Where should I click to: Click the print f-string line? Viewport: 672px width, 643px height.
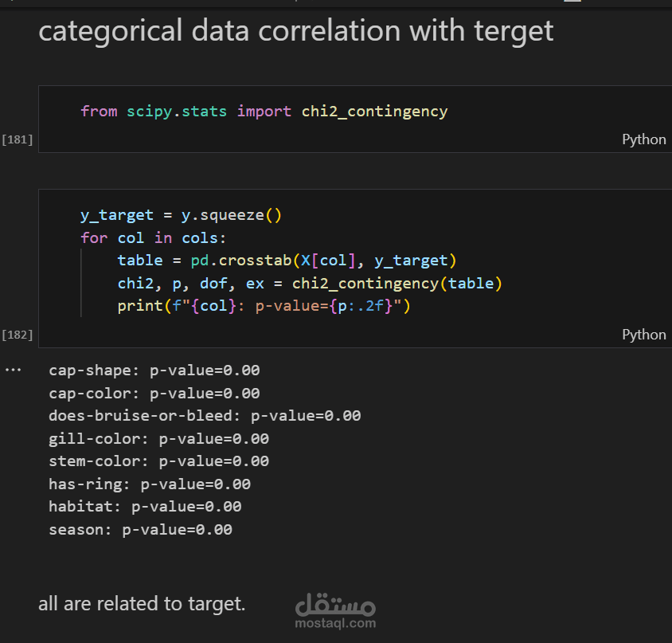[264, 306]
